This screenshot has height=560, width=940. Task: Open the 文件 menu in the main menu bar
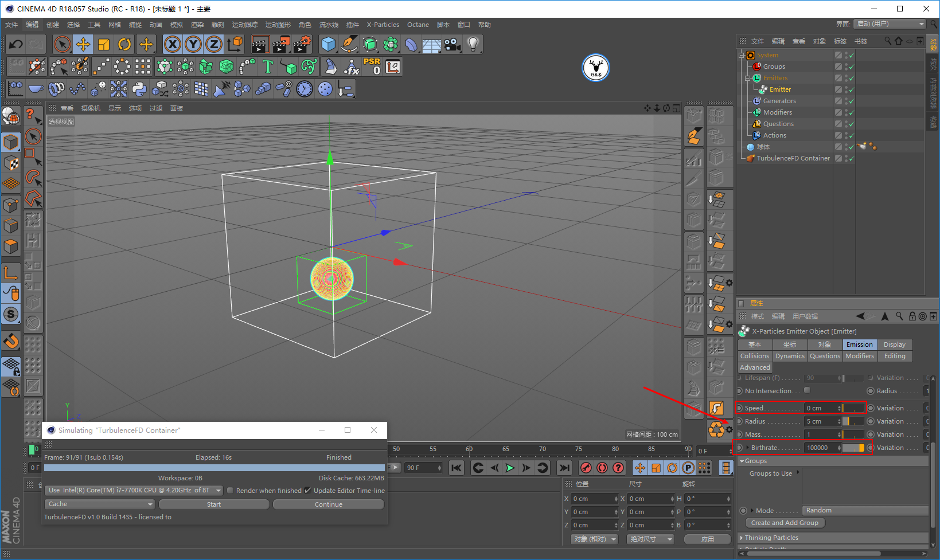coord(11,25)
